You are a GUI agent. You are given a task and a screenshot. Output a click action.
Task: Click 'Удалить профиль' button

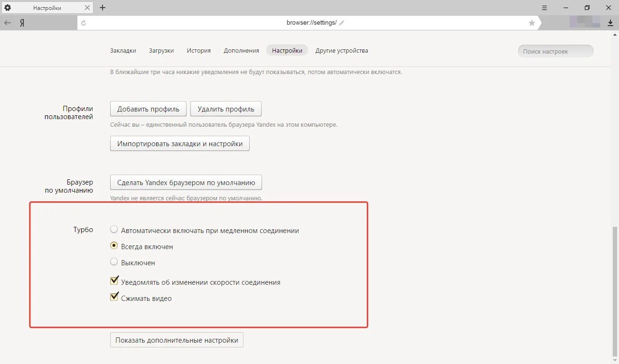tap(226, 109)
